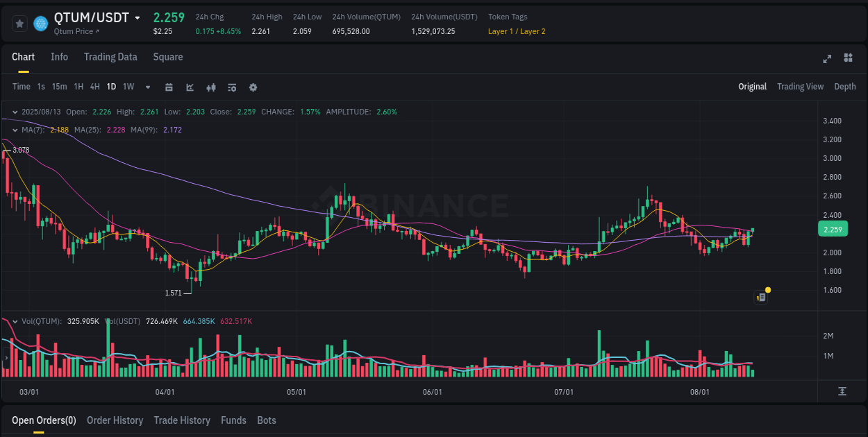Open the Order History tab
This screenshot has height=437, width=868.
point(115,420)
